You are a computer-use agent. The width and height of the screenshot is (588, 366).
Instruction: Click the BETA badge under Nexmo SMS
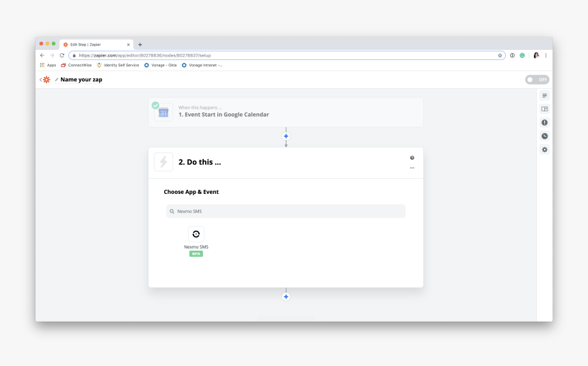point(196,253)
